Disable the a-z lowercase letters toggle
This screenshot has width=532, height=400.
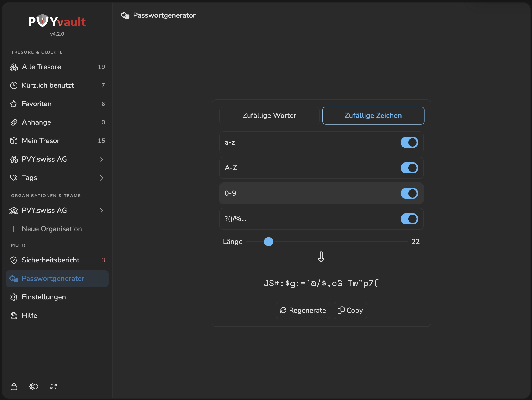[409, 142]
